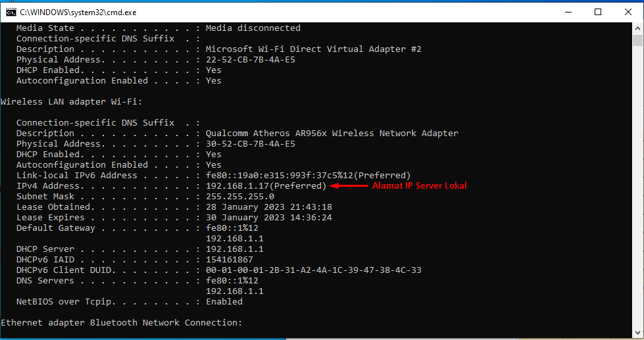The width and height of the screenshot is (644, 340).
Task: Click the Subnet Mask value 255.255.255.0
Action: (240, 196)
